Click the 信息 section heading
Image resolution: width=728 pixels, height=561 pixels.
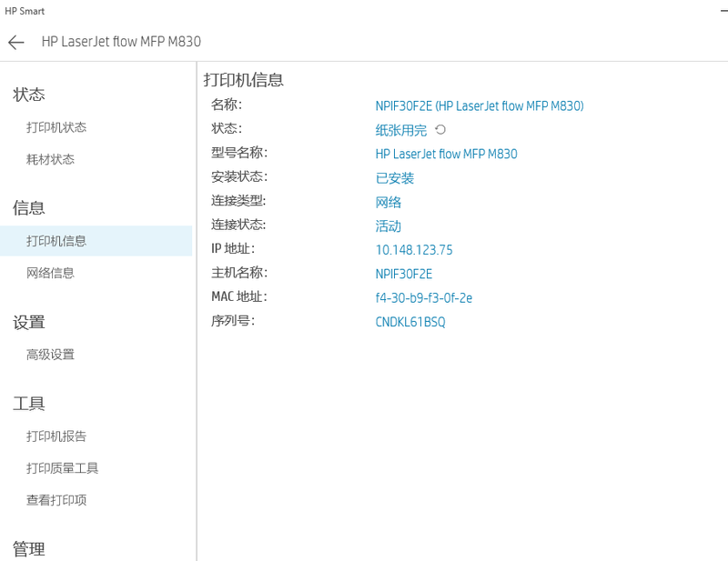click(x=29, y=208)
